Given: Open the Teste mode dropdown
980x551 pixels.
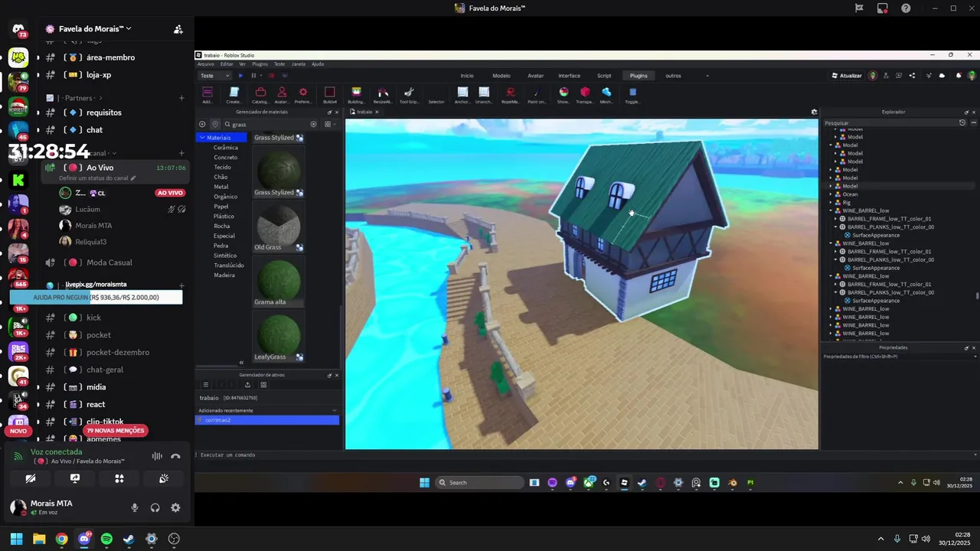Looking at the screenshot, I should click(215, 76).
